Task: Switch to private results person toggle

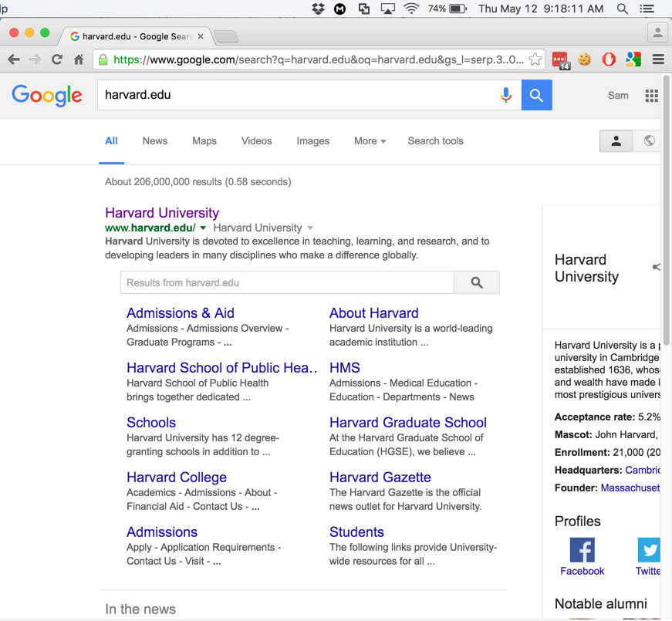Action: tap(616, 141)
